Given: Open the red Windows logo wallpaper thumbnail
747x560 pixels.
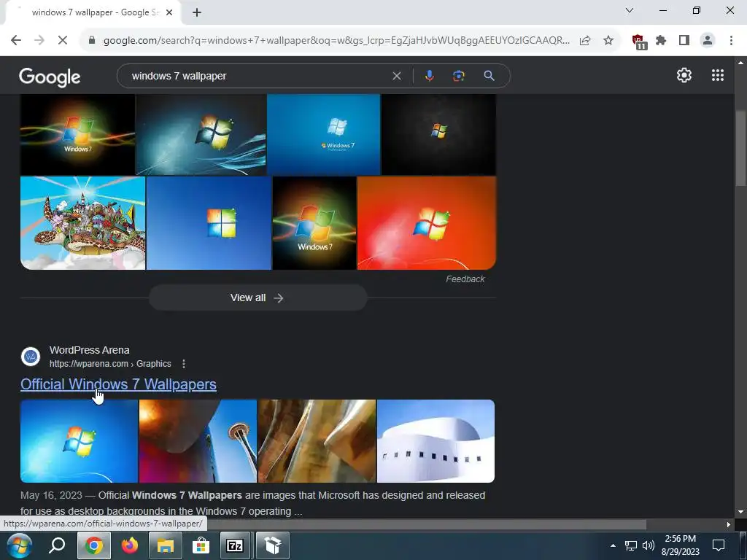Looking at the screenshot, I should 427,223.
